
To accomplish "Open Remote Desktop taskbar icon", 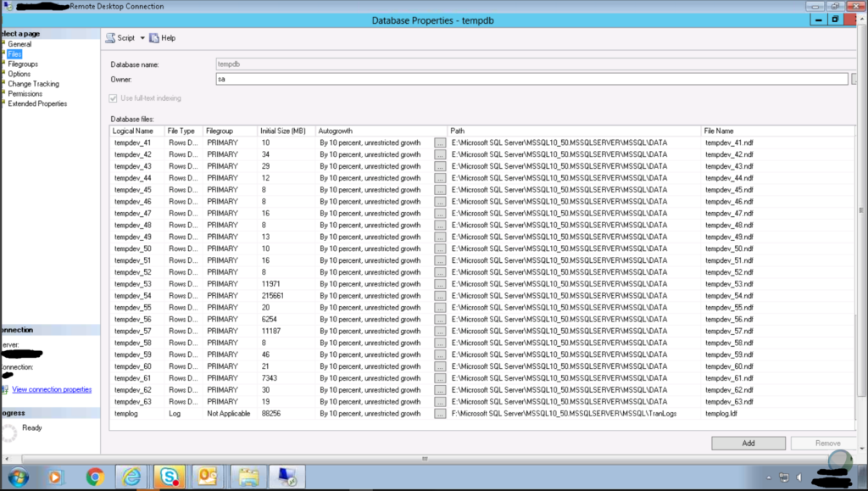I will coord(287,477).
